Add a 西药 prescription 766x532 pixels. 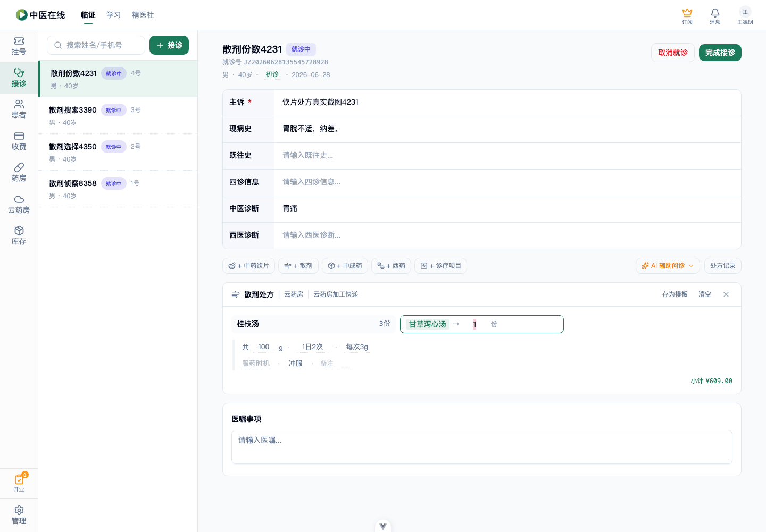391,266
